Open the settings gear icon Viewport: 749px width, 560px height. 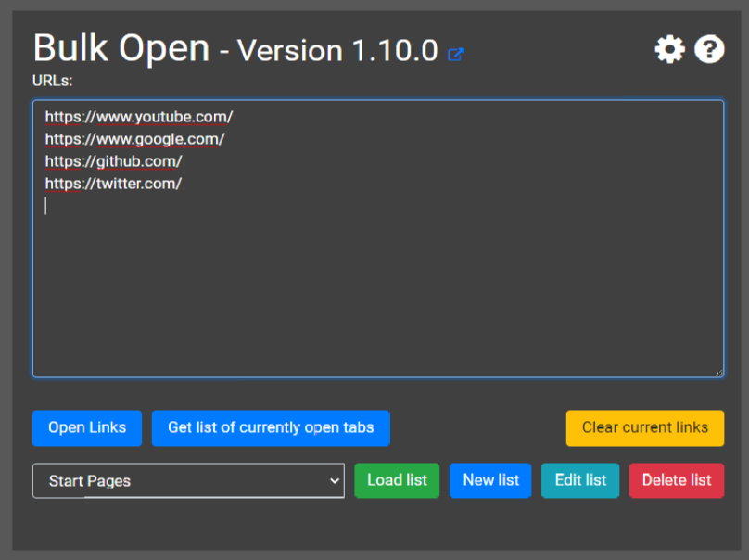point(669,49)
